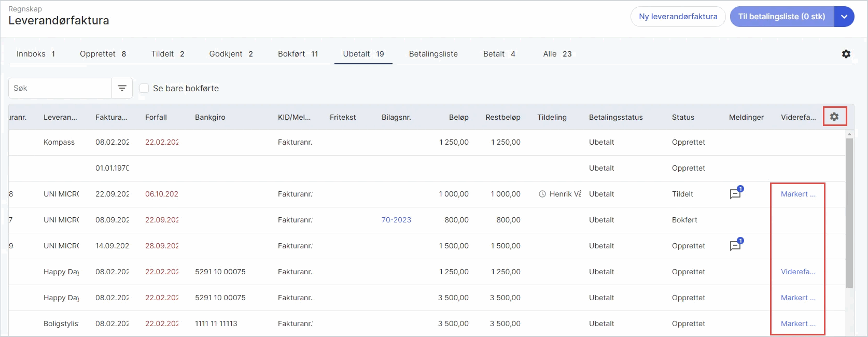View the Alle tab
This screenshot has width=868, height=337.
557,54
